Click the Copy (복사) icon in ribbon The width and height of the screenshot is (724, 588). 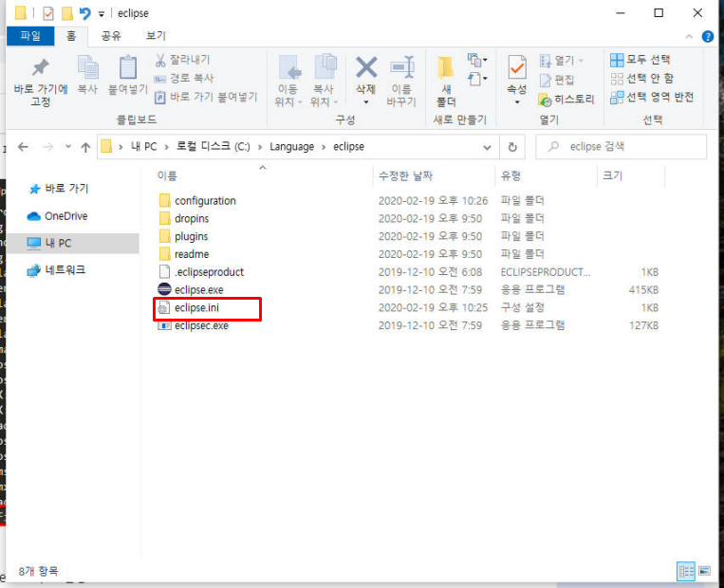[x=87, y=67]
